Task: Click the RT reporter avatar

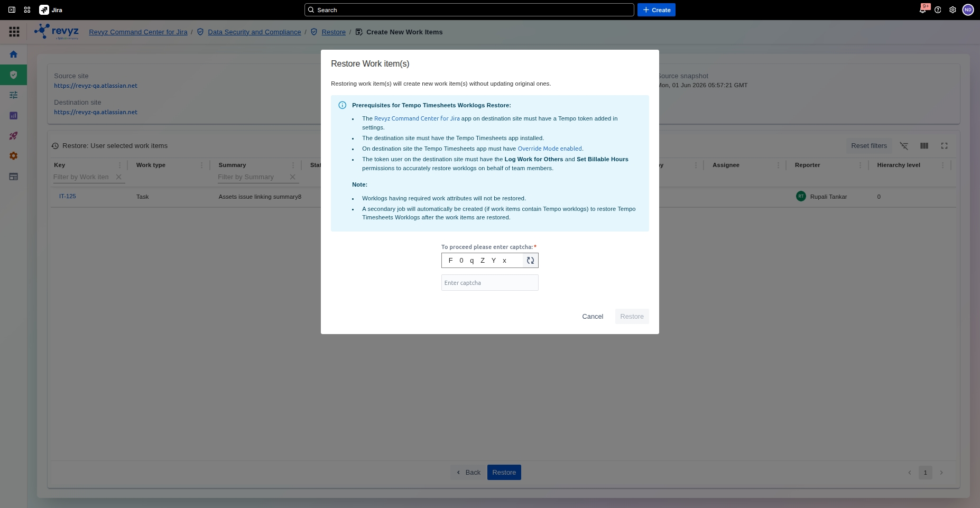Action: point(801,196)
